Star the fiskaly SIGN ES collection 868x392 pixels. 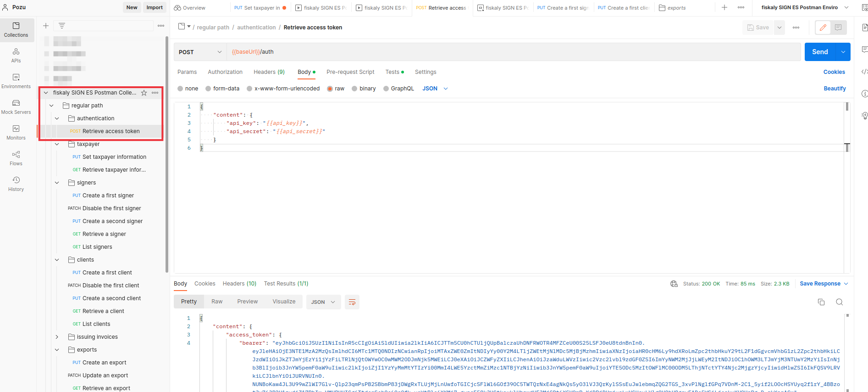[144, 93]
